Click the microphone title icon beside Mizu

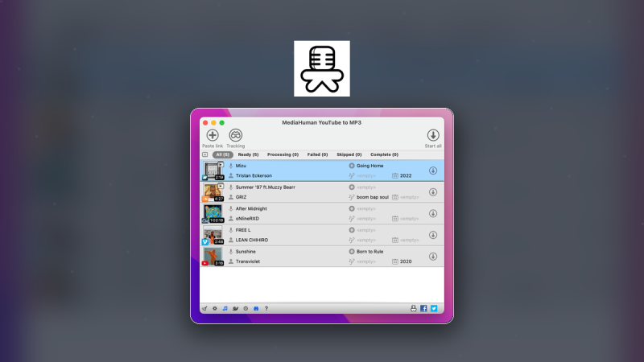click(231, 166)
